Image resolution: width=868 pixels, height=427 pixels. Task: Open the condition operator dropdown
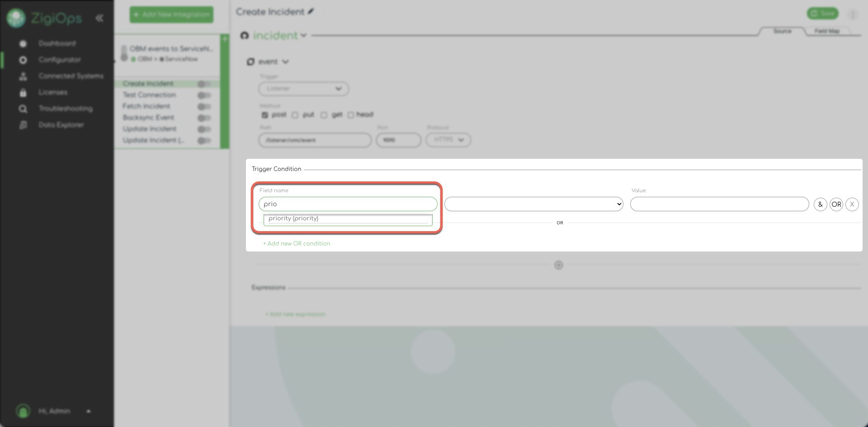tap(533, 204)
